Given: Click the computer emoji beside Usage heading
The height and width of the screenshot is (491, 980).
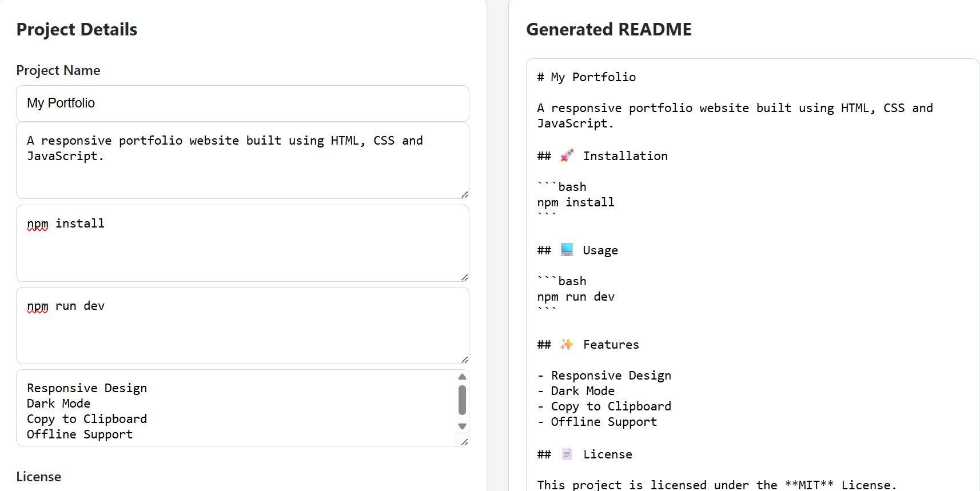Looking at the screenshot, I should click(567, 250).
